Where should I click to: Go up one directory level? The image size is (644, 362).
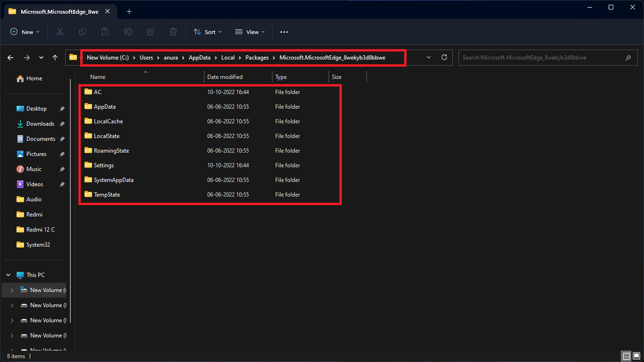[55, 58]
